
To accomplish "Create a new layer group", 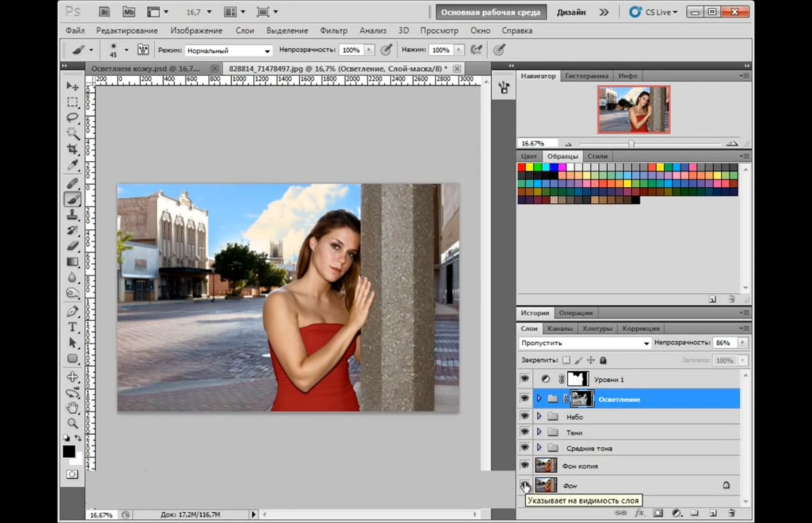I will point(695,513).
